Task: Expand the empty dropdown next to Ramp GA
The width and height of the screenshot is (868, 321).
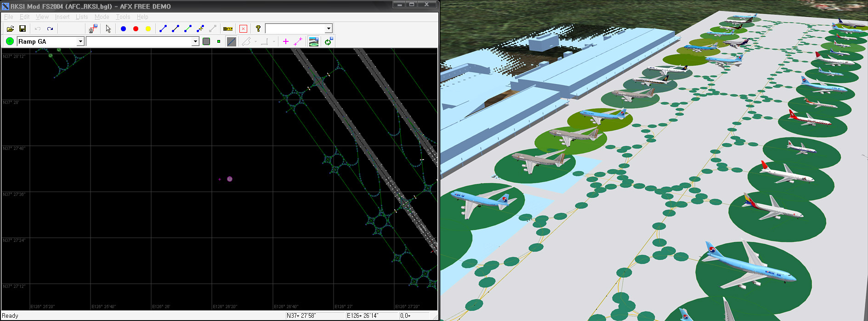Action: [x=195, y=41]
